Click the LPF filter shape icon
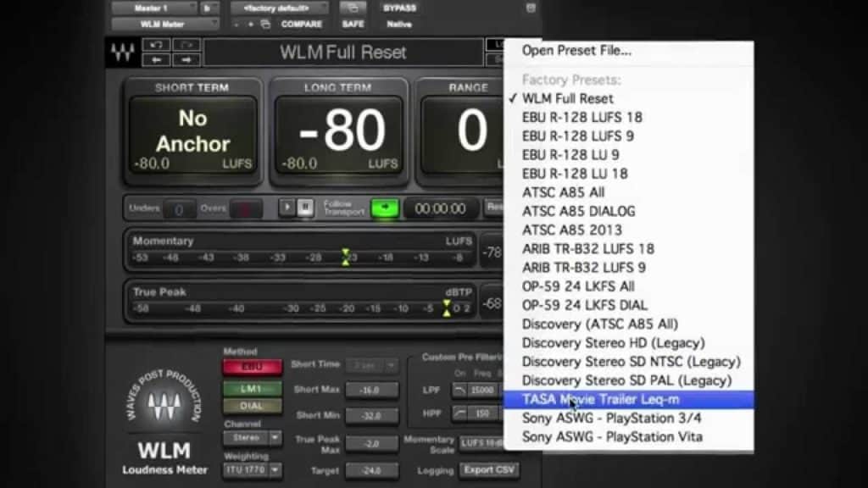868x488 pixels. point(459,390)
